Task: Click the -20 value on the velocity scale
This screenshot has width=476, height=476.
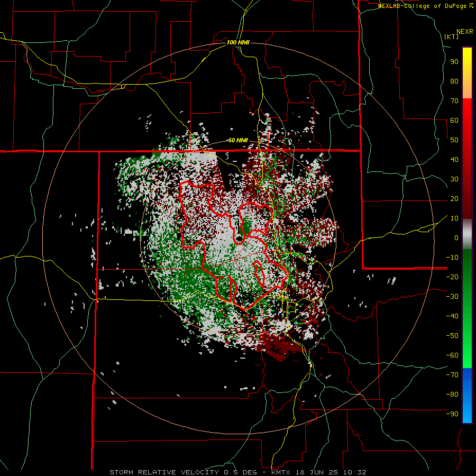Action: [x=452, y=277]
